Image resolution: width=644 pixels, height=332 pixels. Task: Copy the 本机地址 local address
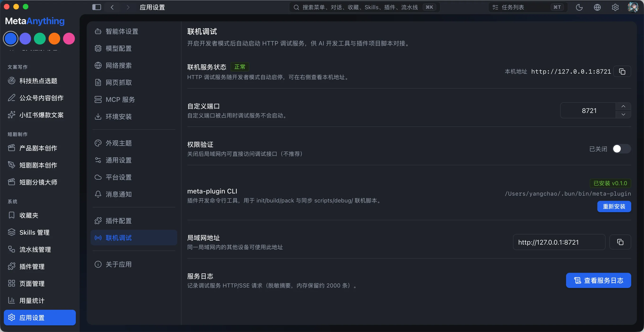pos(622,72)
